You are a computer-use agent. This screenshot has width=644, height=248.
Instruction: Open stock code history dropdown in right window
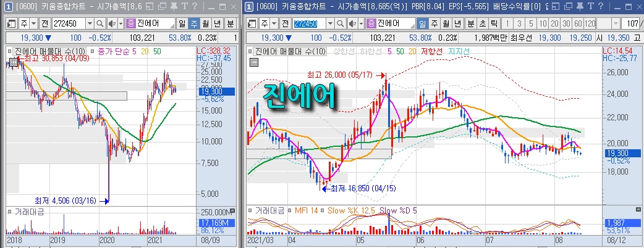coord(331,23)
